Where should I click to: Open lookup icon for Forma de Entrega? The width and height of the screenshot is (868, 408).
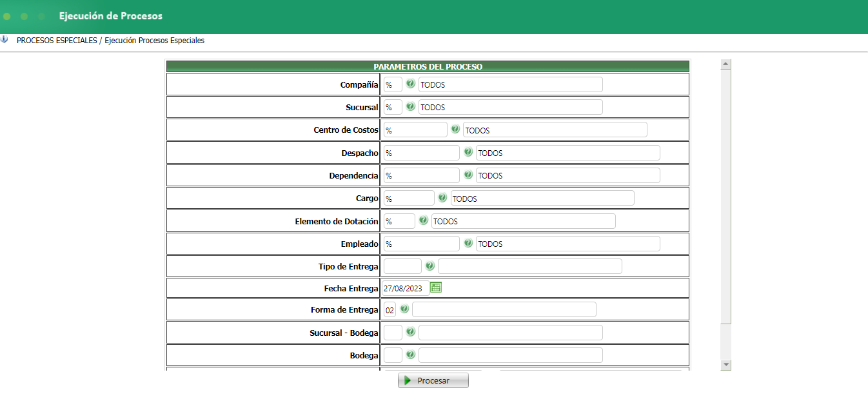pos(404,309)
